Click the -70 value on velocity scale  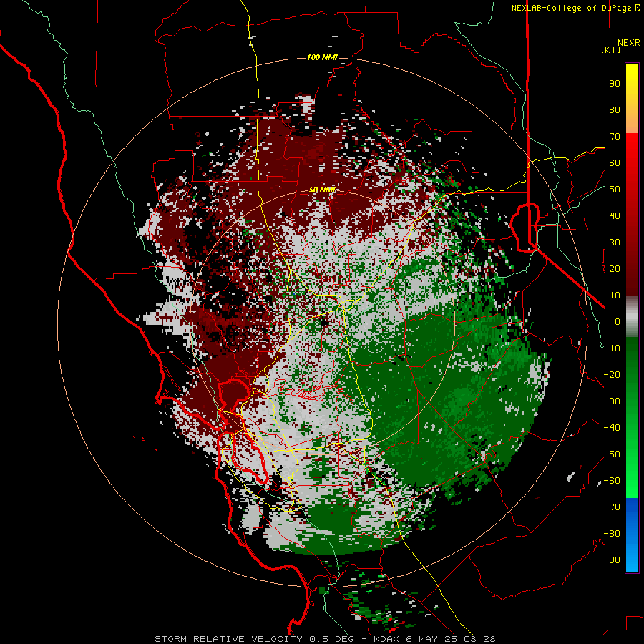612,507
